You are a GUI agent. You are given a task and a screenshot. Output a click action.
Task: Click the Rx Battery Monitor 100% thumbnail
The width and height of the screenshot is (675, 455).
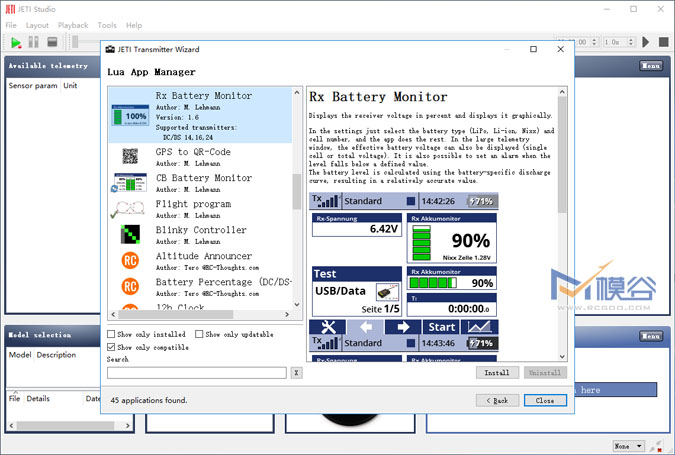[x=130, y=115]
